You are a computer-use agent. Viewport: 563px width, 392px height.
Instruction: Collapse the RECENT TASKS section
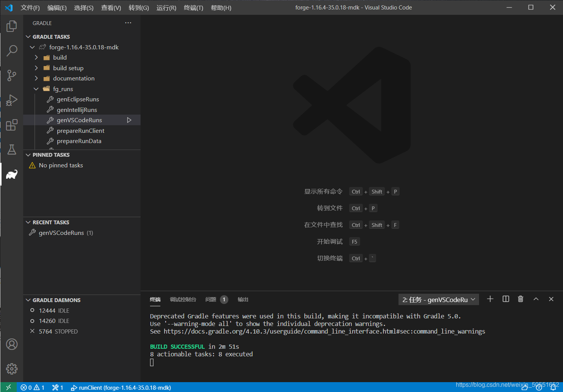(x=28, y=222)
